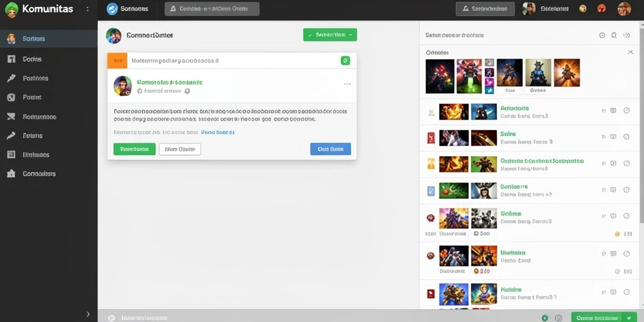This screenshot has height=322, width=644.
Task: Focus the dark search field with bell icon
Action: pyautogui.click(x=212, y=9)
